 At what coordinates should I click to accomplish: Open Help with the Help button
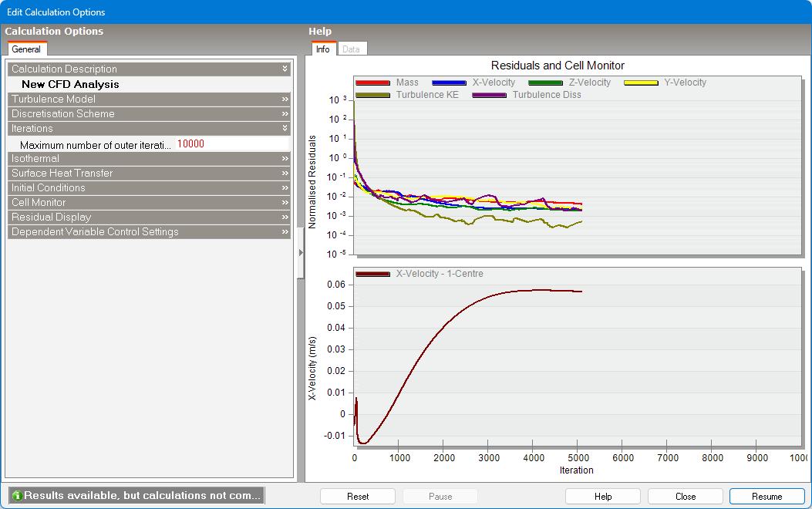click(x=602, y=497)
